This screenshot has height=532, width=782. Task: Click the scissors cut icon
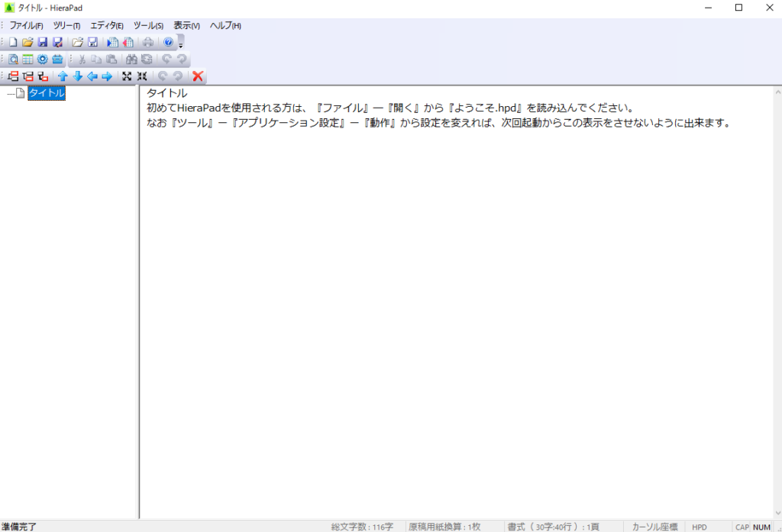(x=82, y=60)
